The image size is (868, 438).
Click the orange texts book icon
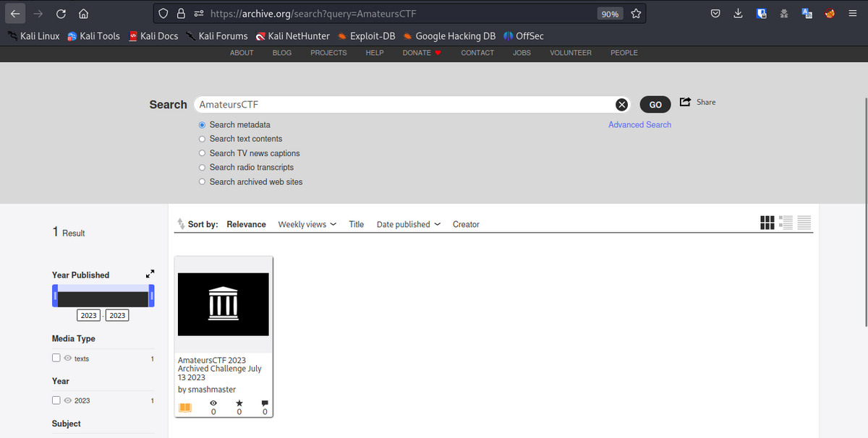185,408
